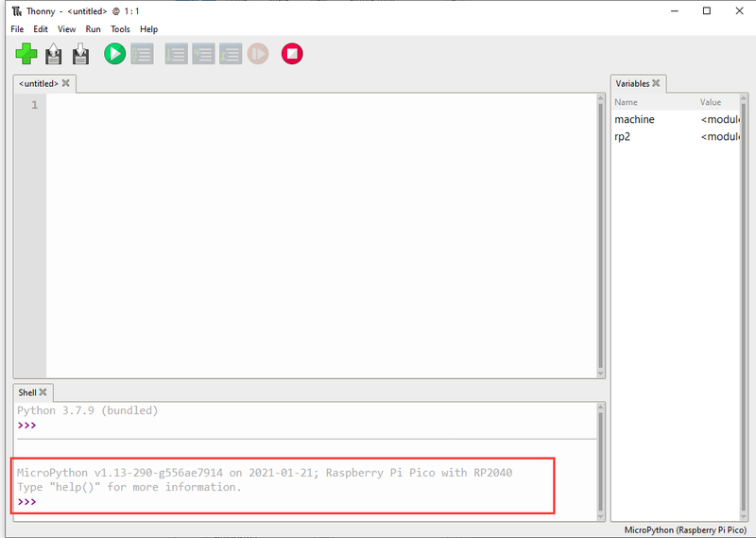Click the shell's vertical scrollbar

(x=600, y=461)
